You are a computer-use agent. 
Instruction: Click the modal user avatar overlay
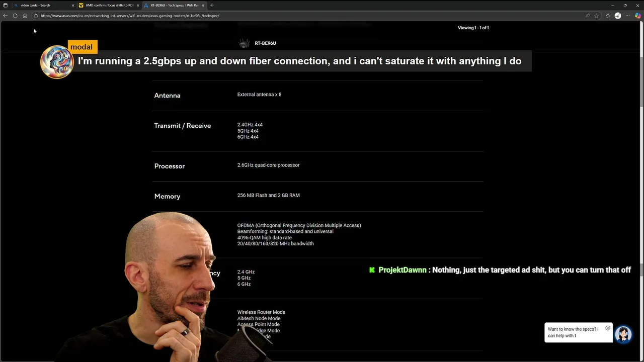coord(57,62)
